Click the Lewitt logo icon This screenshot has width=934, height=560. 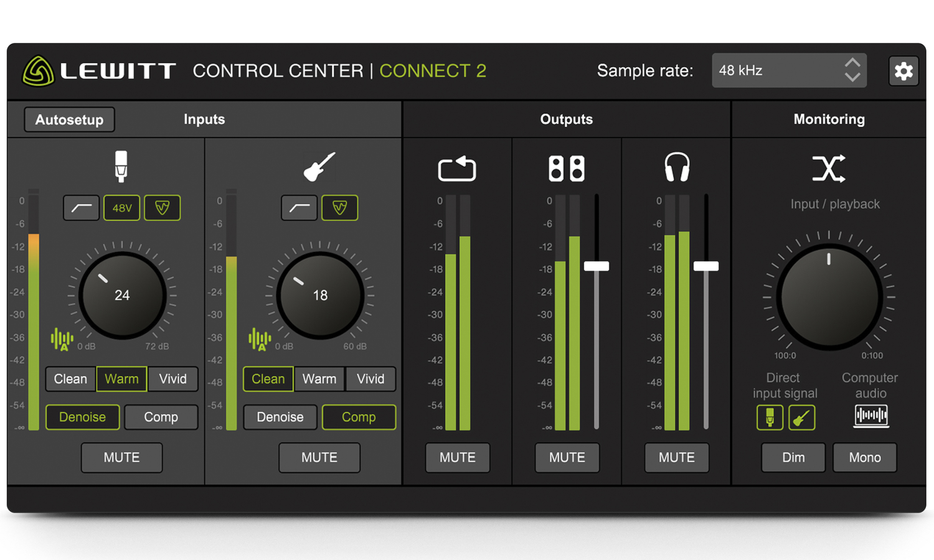click(39, 71)
